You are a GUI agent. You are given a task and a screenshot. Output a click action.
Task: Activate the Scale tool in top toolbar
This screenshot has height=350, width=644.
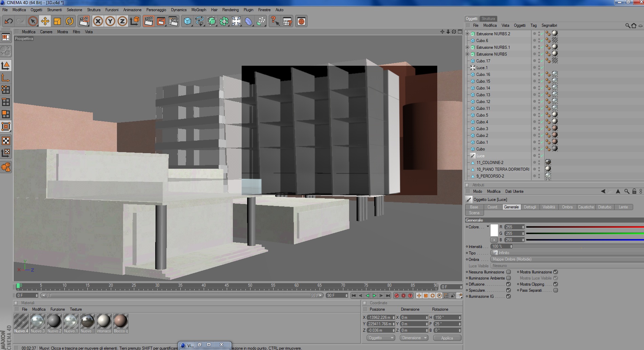[x=57, y=21]
